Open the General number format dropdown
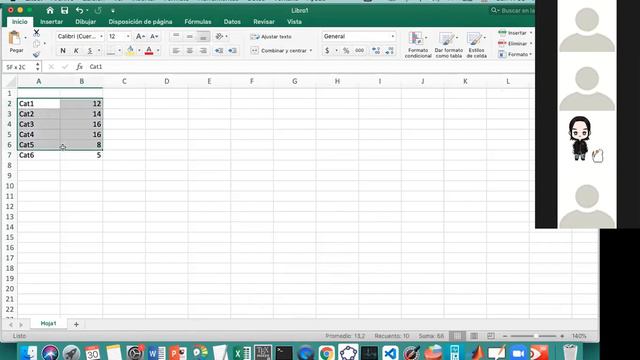 pos(359,36)
